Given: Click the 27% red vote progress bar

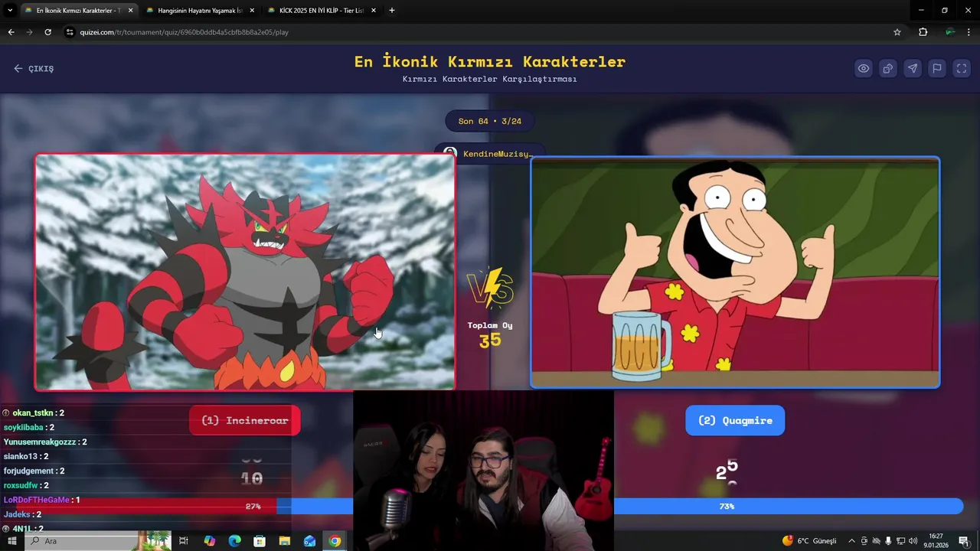Looking at the screenshot, I should tap(145, 506).
